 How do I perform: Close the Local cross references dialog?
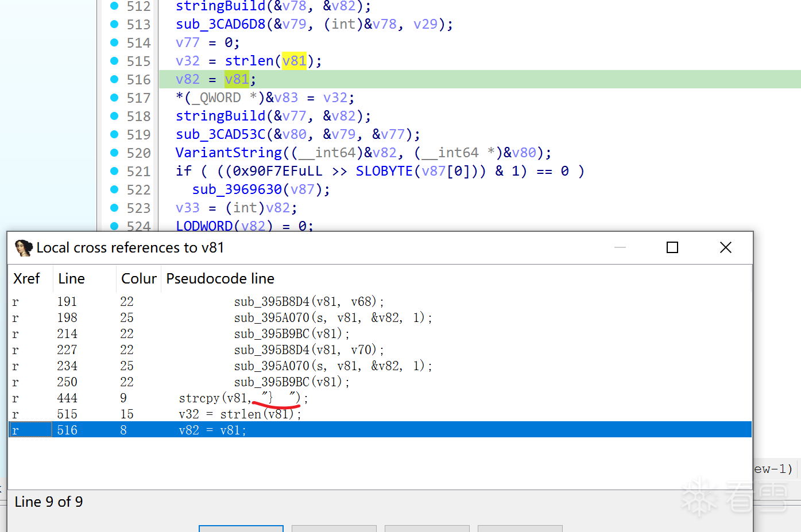(x=726, y=247)
